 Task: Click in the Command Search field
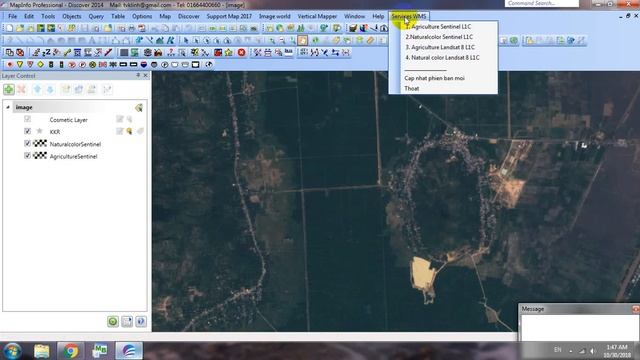pyautogui.click(x=542, y=3)
